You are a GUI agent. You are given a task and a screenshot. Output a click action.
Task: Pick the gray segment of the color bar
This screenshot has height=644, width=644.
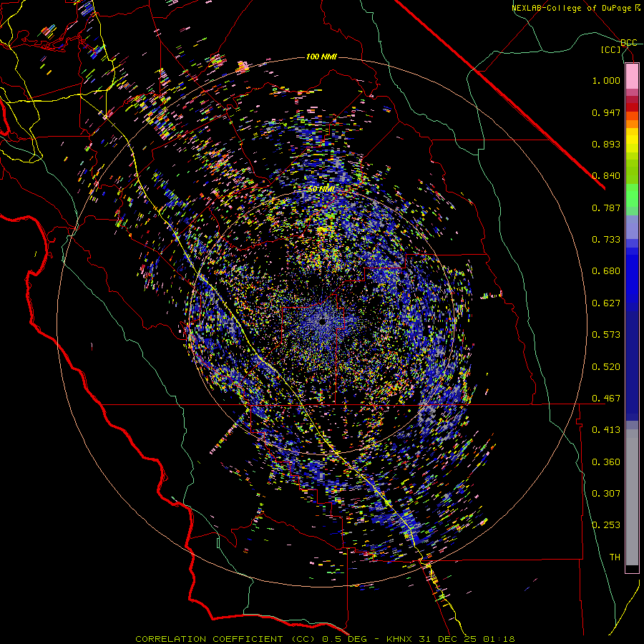632,497
